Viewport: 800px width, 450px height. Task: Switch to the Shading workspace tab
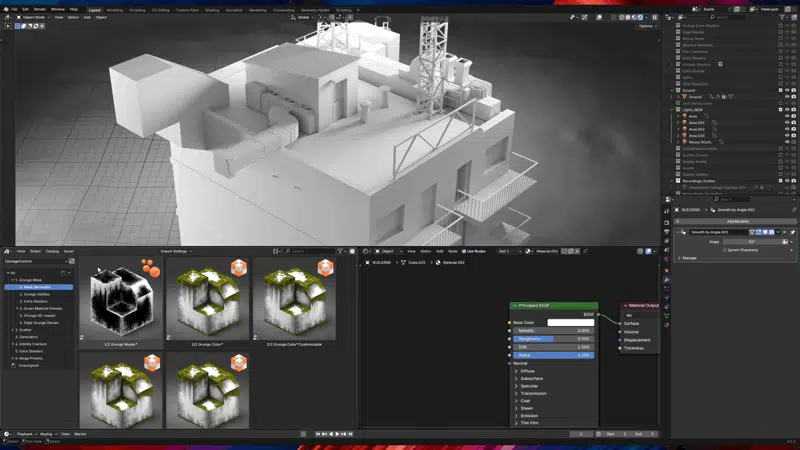[212, 10]
